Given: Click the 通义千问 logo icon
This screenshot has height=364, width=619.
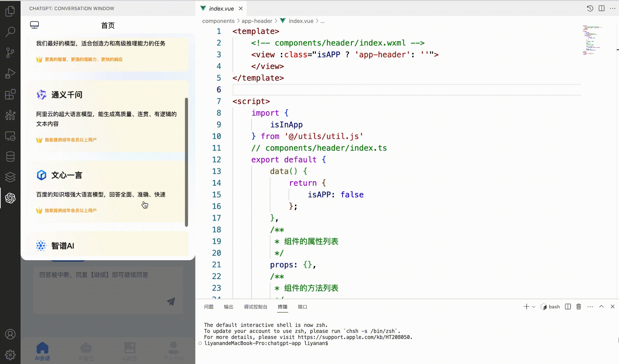Looking at the screenshot, I should pos(41,95).
